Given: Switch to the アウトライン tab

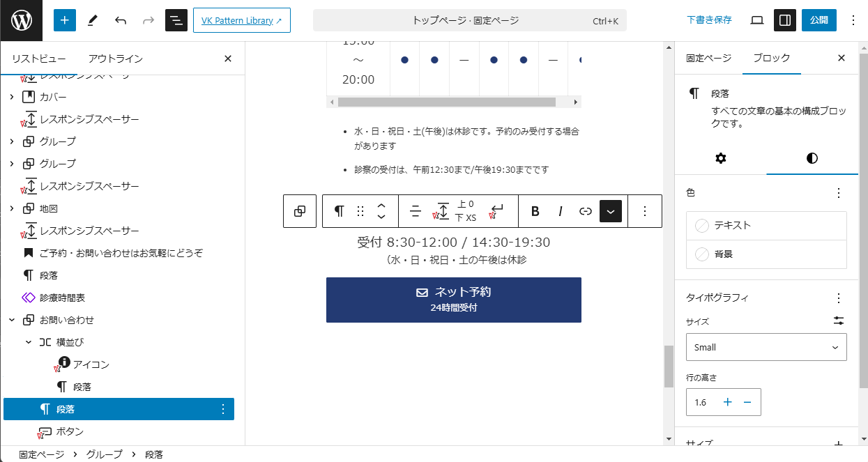Looking at the screenshot, I should pos(116,59).
